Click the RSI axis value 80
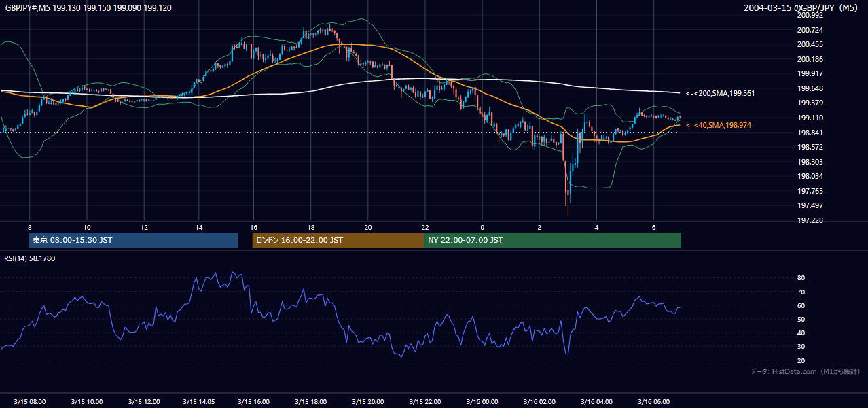The width and height of the screenshot is (868, 408). pos(801,278)
